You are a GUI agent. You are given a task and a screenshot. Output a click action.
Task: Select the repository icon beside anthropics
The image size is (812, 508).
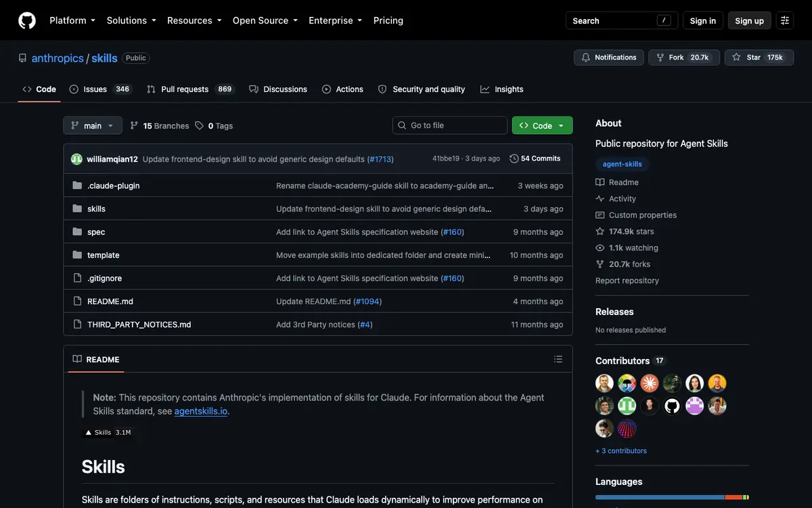point(23,58)
